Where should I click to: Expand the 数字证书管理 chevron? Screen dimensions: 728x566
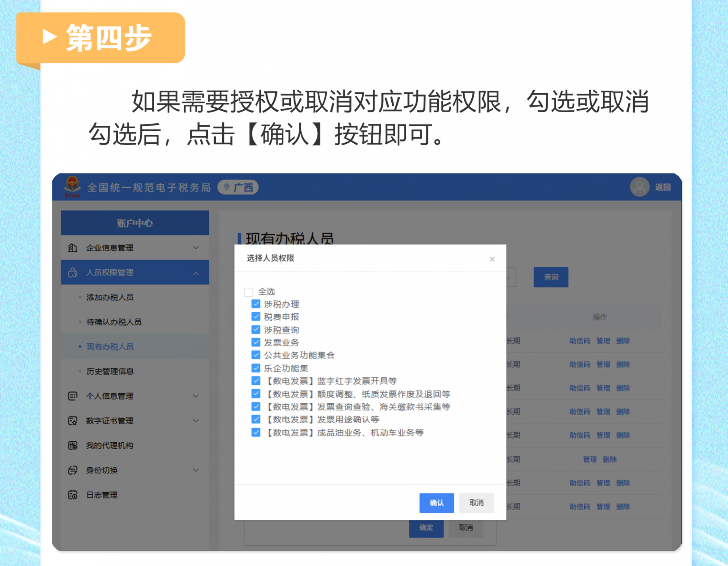pos(196,421)
